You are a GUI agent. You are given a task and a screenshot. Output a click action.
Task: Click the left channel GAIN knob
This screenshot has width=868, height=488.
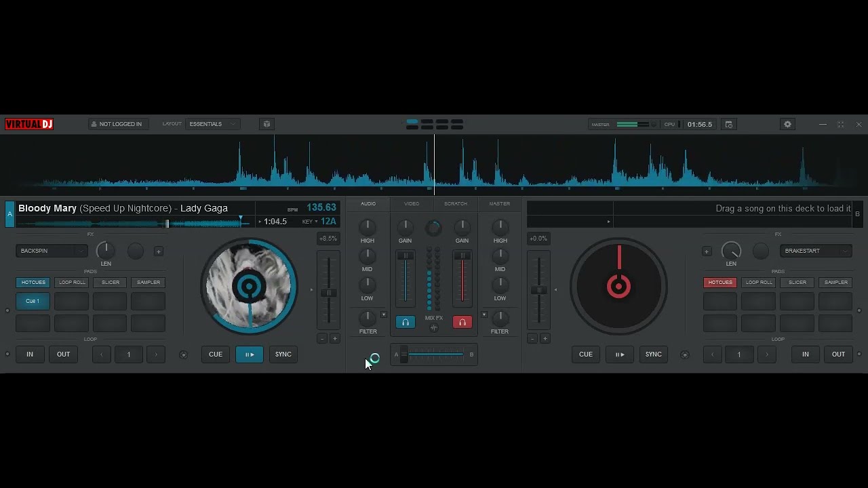pyautogui.click(x=405, y=227)
